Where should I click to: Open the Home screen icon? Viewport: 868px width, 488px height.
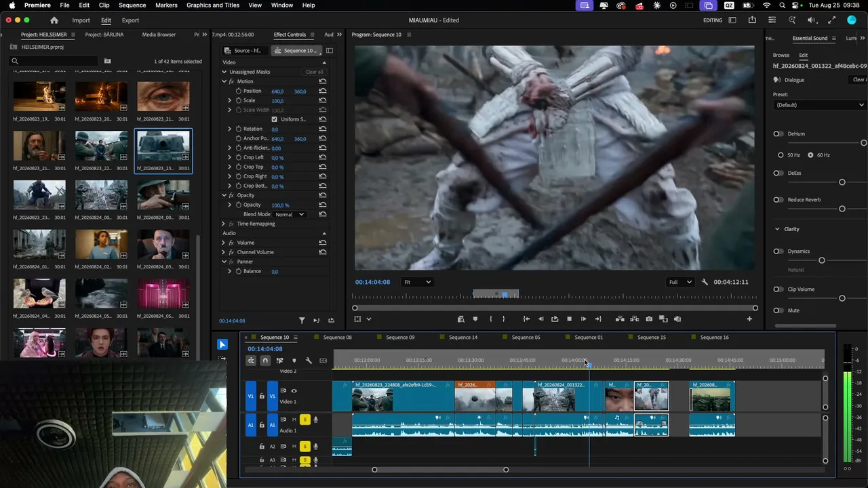pos(54,20)
